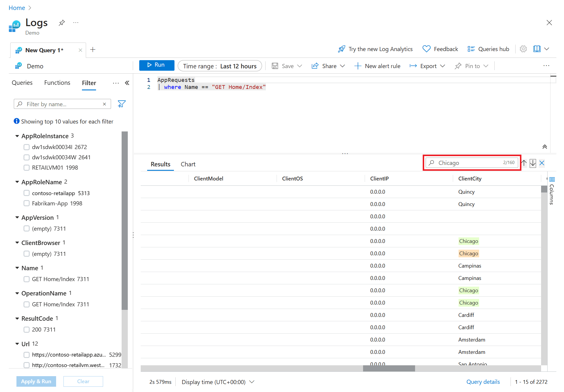The image size is (564, 392).
Task: Select the Filter tab
Action: [x=89, y=83]
